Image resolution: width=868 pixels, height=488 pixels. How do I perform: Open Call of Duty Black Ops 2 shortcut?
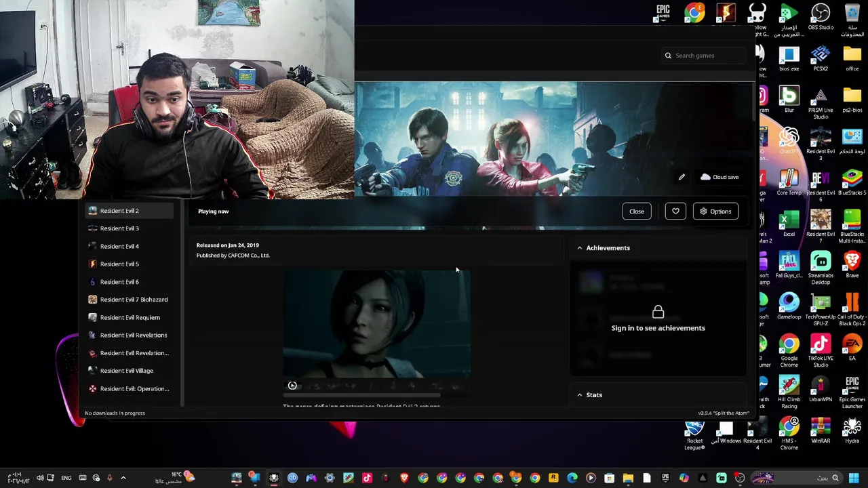(x=852, y=310)
